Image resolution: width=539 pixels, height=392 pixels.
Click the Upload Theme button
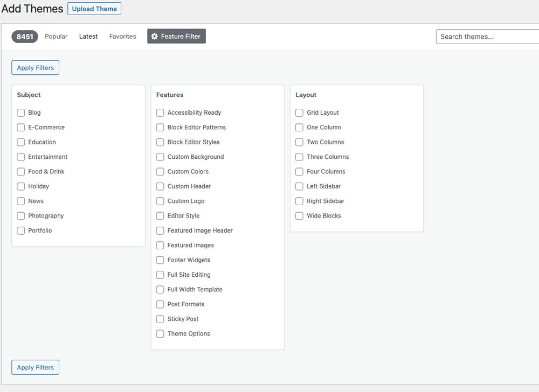(x=94, y=9)
